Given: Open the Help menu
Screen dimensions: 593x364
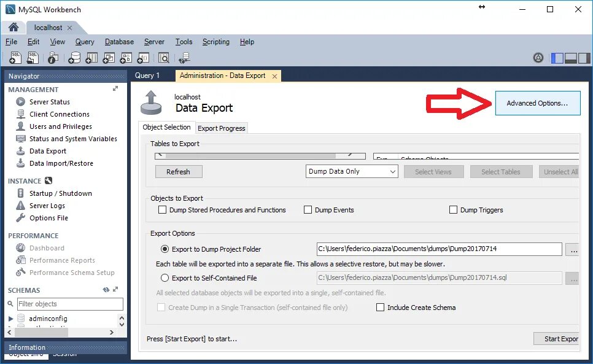Looking at the screenshot, I should 247,42.
